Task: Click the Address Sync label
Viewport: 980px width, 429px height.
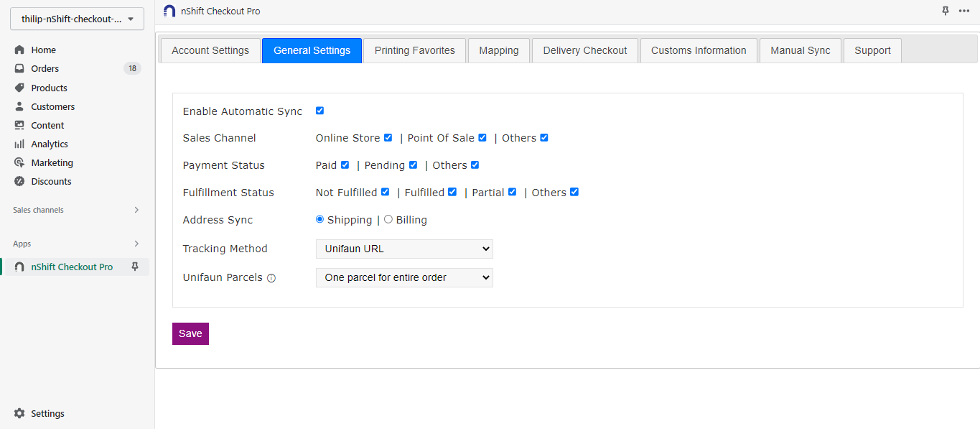Action: pos(218,220)
